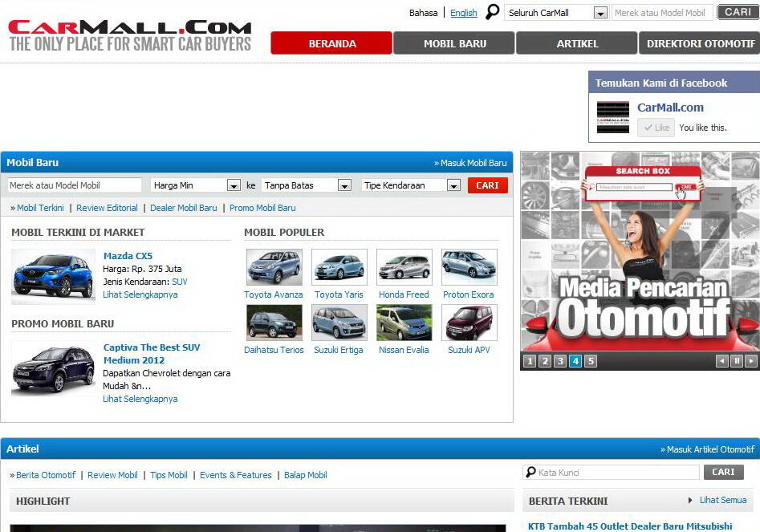Image resolution: width=760 pixels, height=532 pixels.
Task: Focus the Mobil Baru model search field
Action: (74, 185)
